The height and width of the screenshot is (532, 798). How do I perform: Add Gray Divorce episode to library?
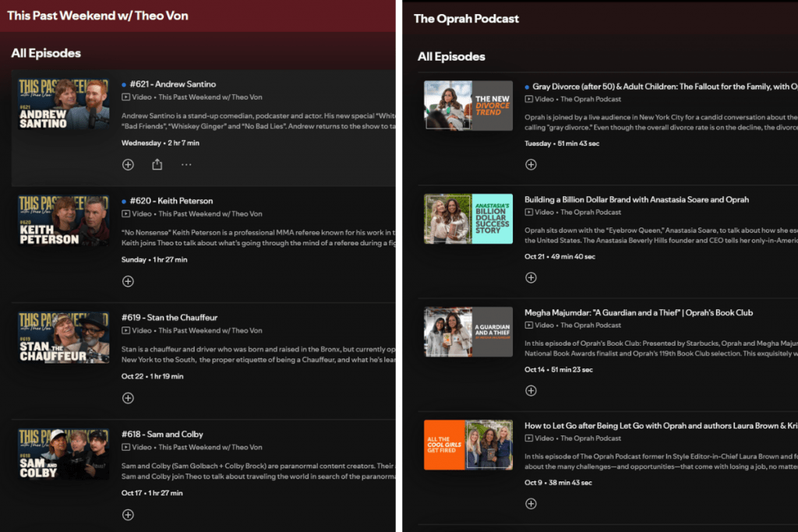531,164
